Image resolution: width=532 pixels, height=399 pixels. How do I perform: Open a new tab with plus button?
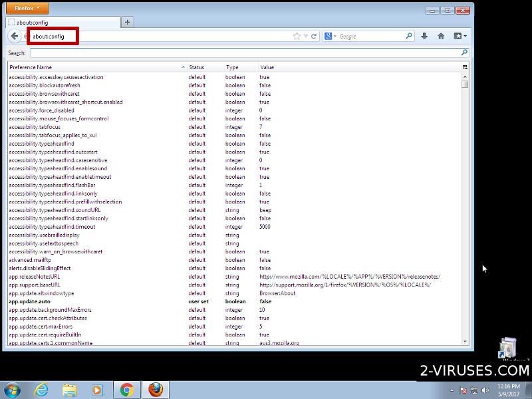click(x=127, y=22)
